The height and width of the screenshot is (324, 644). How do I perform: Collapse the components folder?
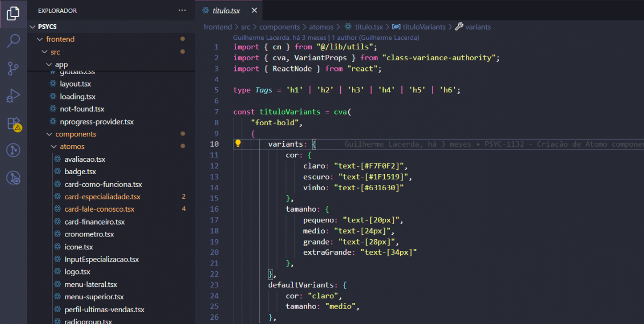76,134
